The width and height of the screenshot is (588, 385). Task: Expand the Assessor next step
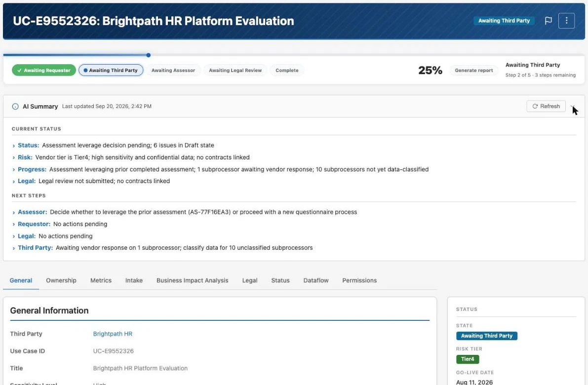(14, 212)
